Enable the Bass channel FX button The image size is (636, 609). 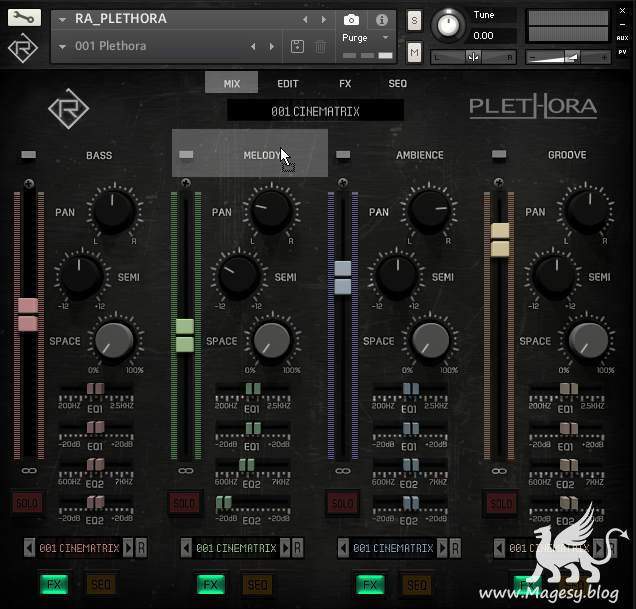[x=54, y=585]
